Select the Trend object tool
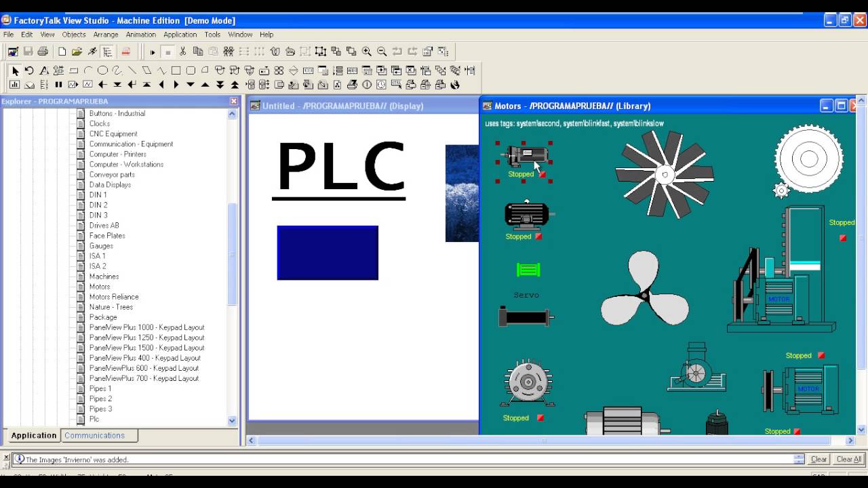The image size is (868, 488). click(x=87, y=85)
